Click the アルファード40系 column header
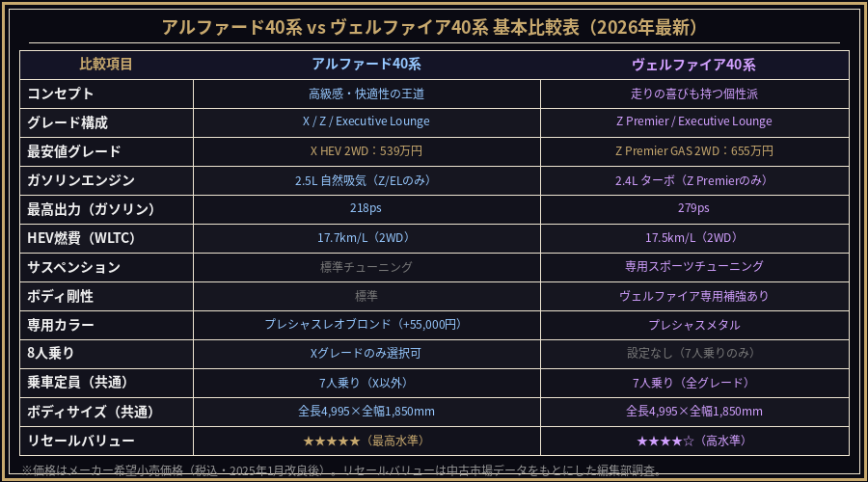The width and height of the screenshot is (868, 482). tap(366, 65)
